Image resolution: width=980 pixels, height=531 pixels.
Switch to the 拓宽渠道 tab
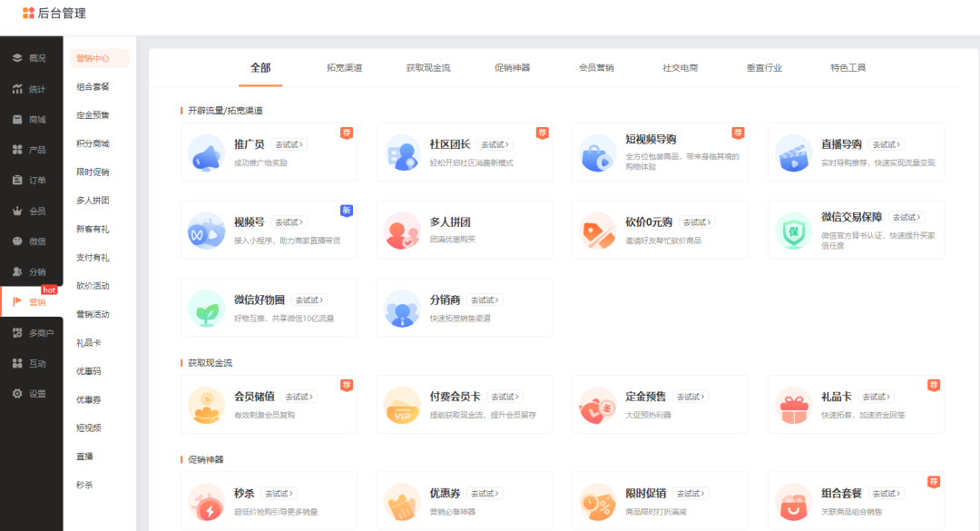click(x=345, y=67)
